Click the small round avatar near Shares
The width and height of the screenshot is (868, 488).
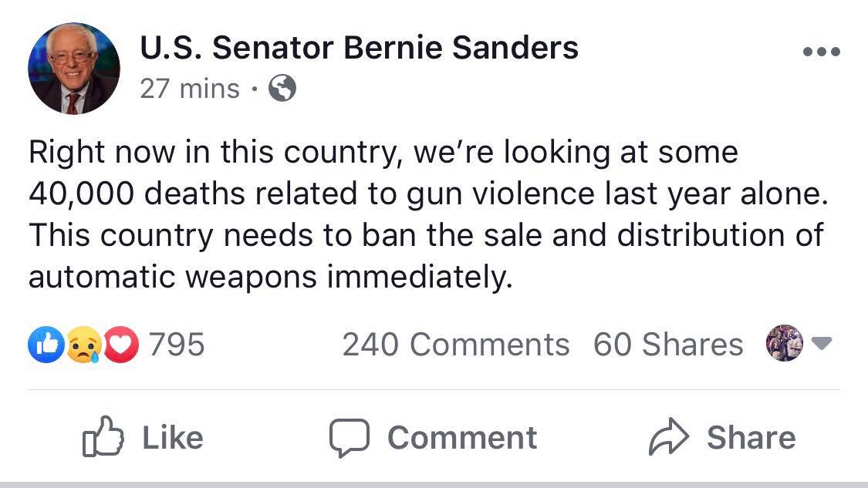785,343
